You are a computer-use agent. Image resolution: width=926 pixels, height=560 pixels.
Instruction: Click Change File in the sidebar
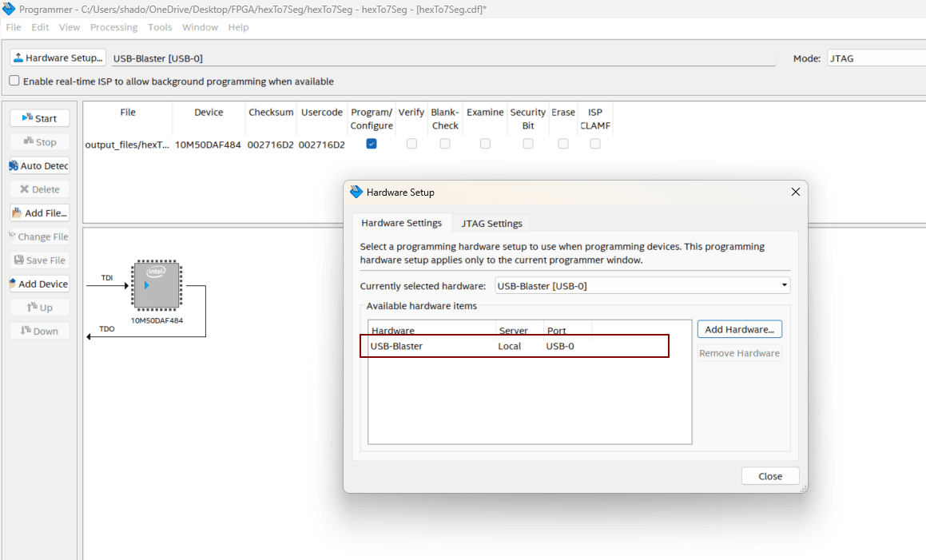pos(40,236)
